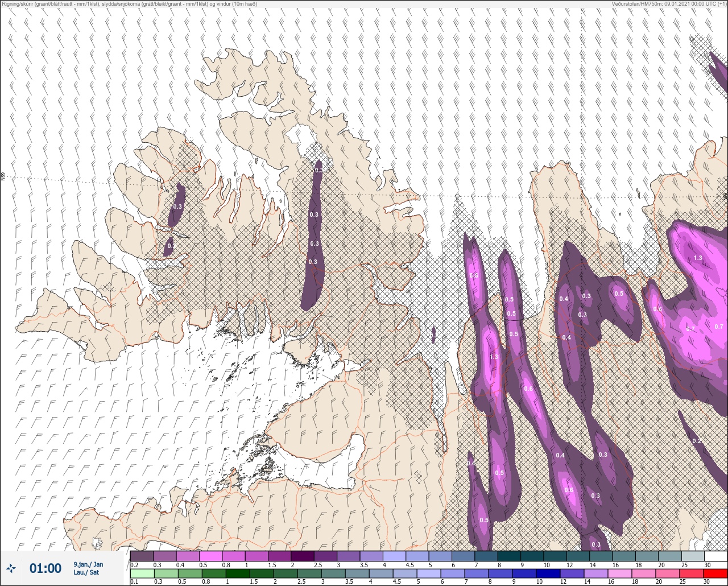Viewport: 728px width, 586px height.
Task: Select bright magenta 0.5 swatch in upper legend
Action: (x=210, y=555)
